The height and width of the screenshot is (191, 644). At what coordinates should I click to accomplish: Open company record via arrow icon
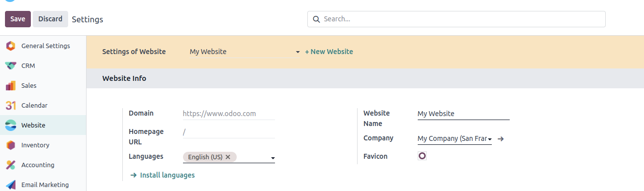point(501,139)
